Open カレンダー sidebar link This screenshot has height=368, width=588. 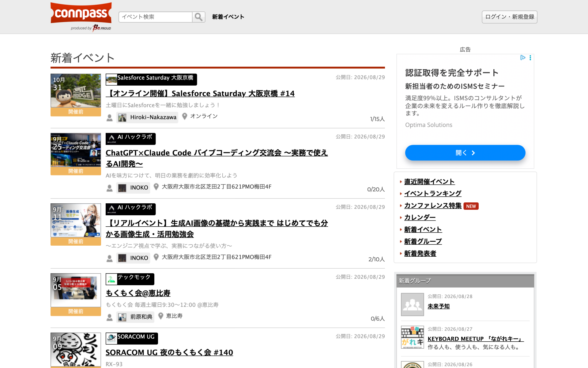[420, 217]
